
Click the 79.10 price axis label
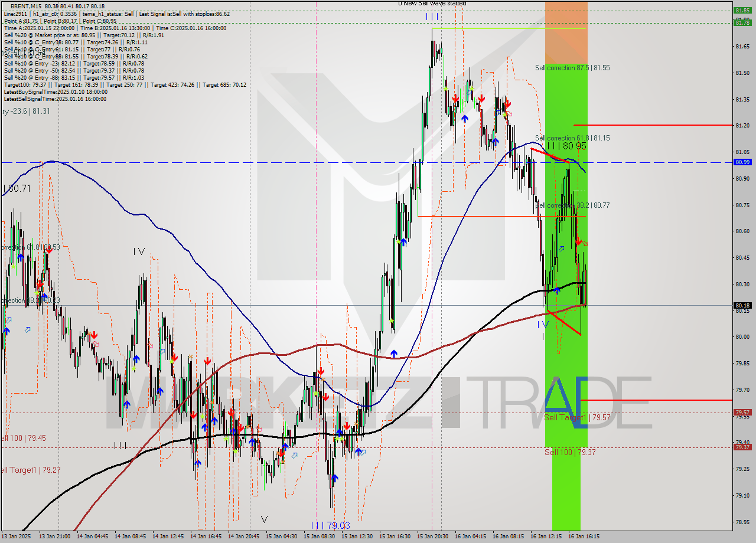(x=742, y=495)
